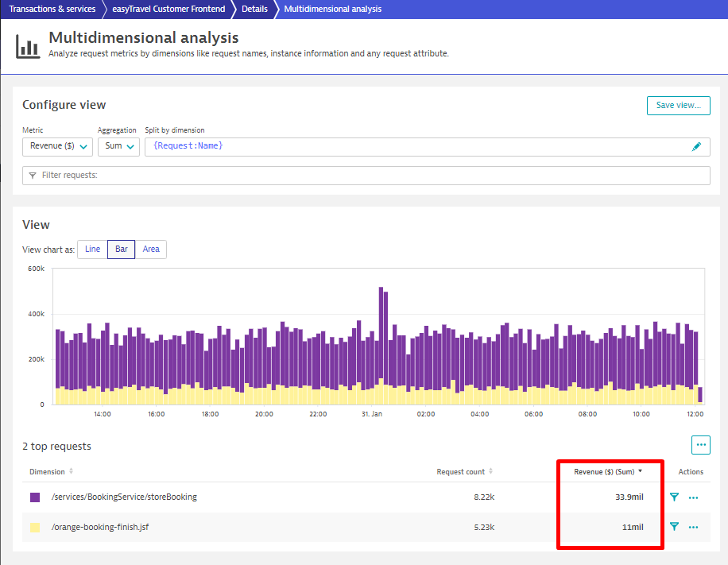
Task: Open the top requests ellipsis menu
Action: (x=700, y=445)
